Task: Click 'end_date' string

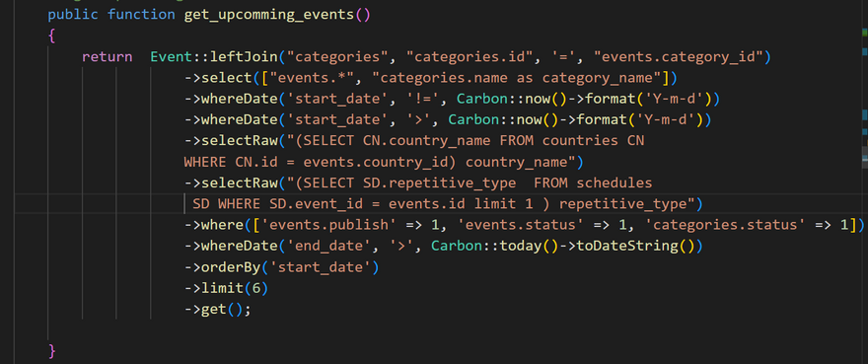Action: pos(329,246)
